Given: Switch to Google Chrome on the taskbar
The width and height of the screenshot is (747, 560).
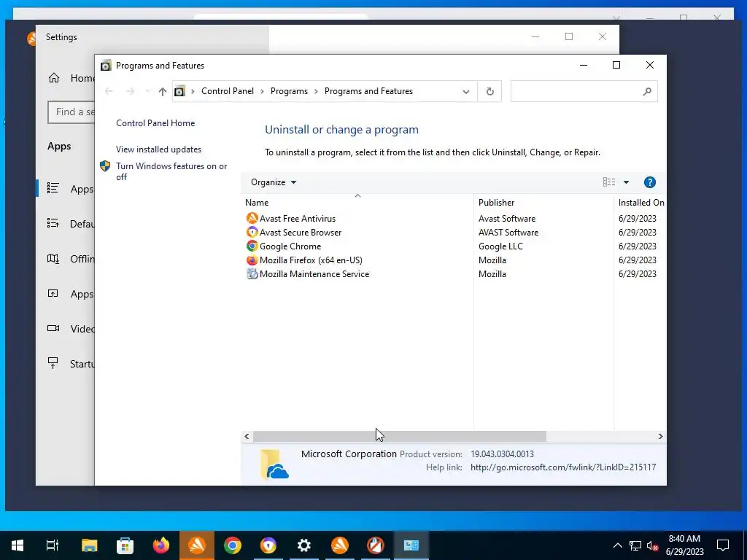Looking at the screenshot, I should click(x=233, y=545).
